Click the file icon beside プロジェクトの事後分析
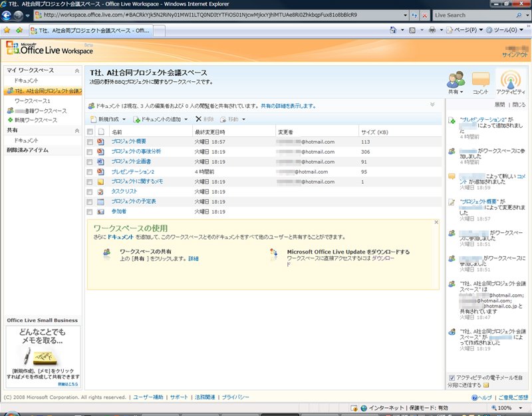 point(100,152)
